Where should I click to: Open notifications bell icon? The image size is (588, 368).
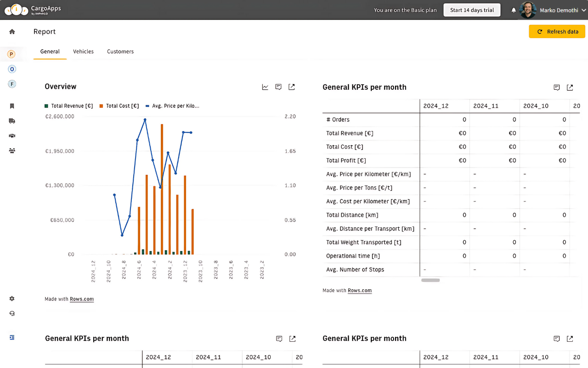point(514,10)
